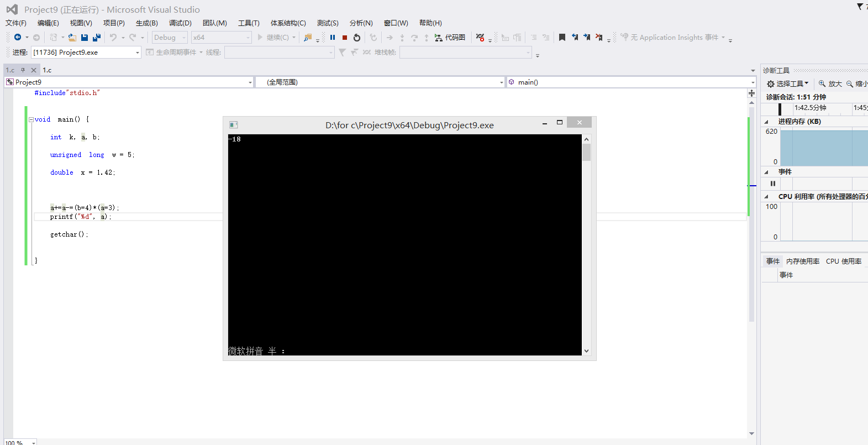This screenshot has height=445, width=868.
Task: Open the Application Insights events dropdown
Action: click(x=723, y=38)
